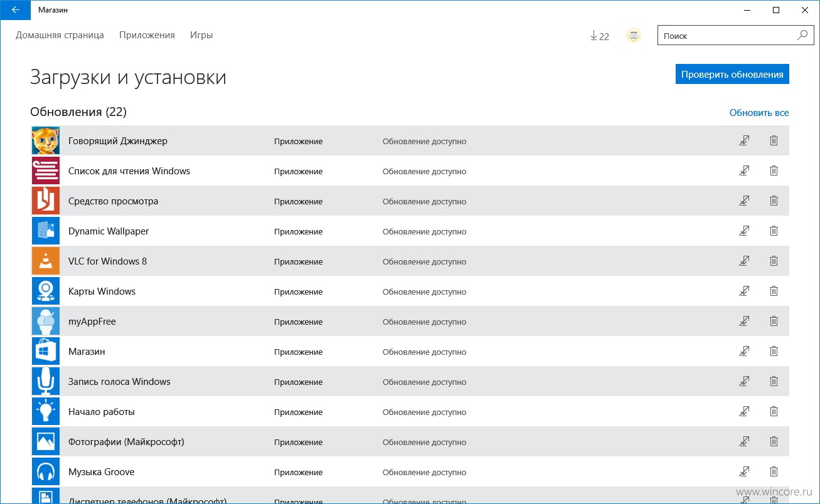The height and width of the screenshot is (504, 820).
Task: Open Музыка Groove headphones icon
Action: (46, 472)
